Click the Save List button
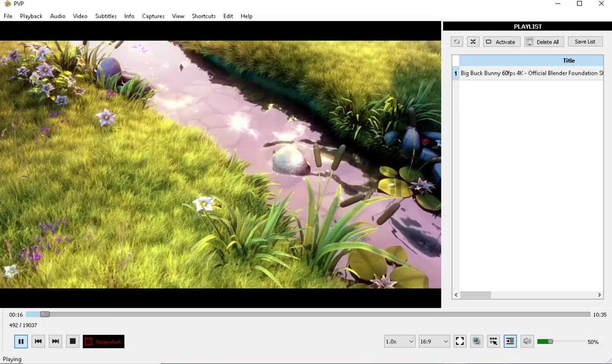This screenshot has width=612, height=364. point(585,42)
